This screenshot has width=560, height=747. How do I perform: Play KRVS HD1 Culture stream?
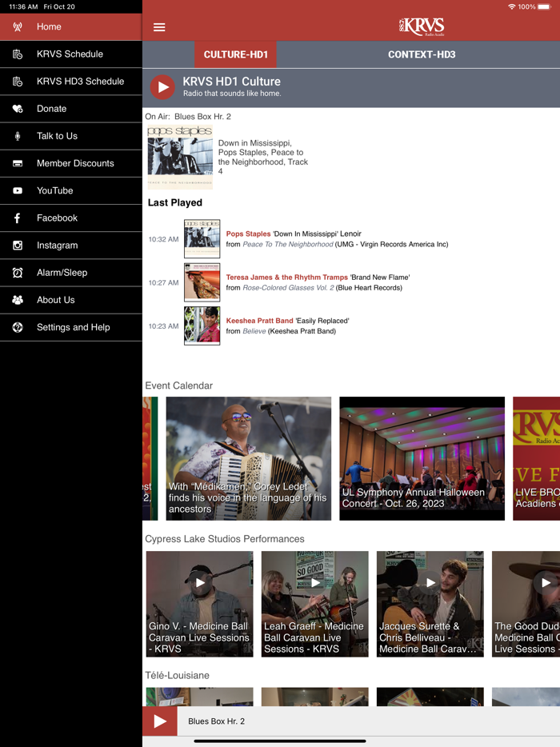coord(162,87)
